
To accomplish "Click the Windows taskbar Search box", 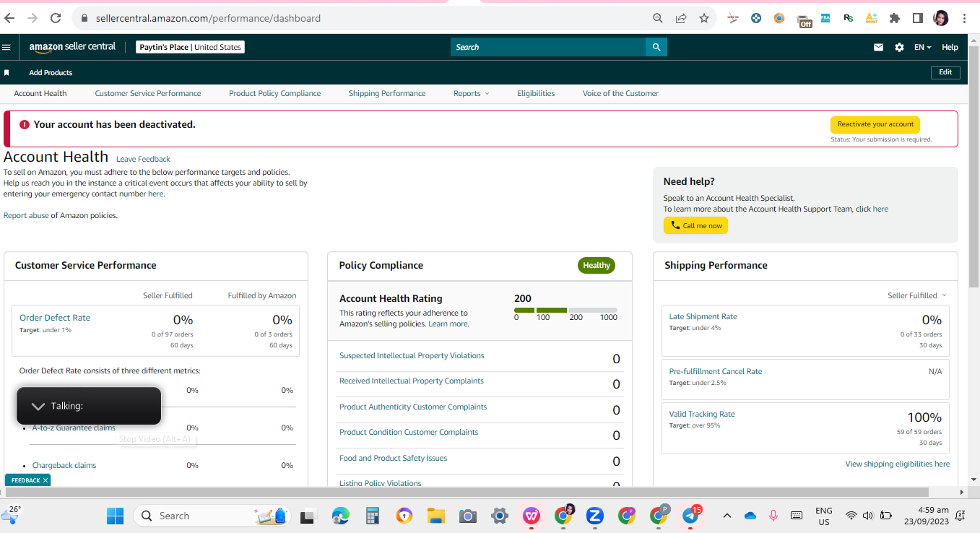I will pyautogui.click(x=213, y=516).
